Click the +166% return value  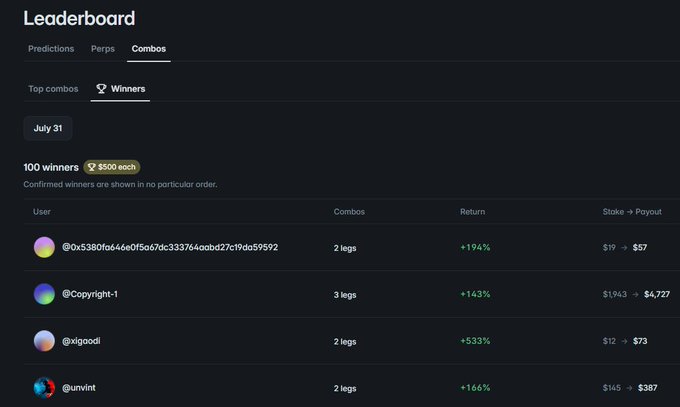coord(475,388)
